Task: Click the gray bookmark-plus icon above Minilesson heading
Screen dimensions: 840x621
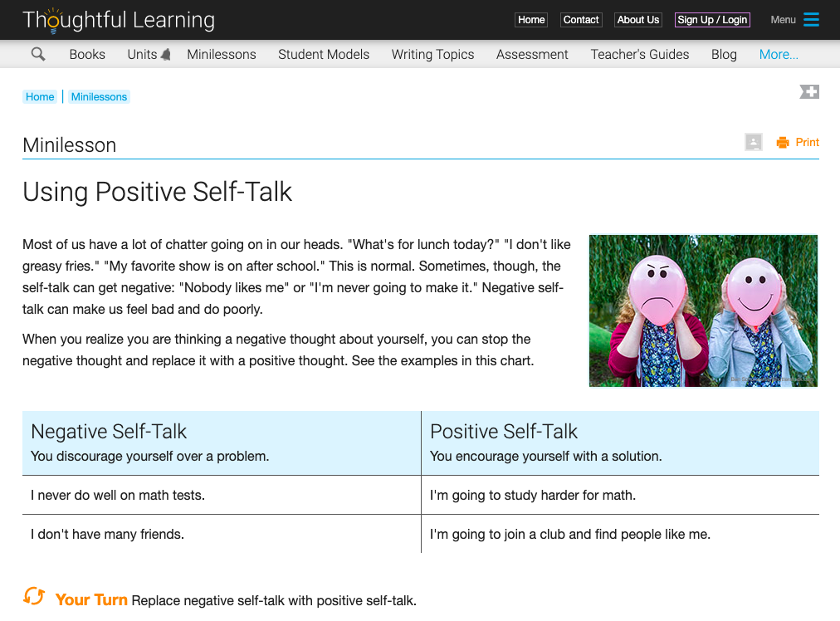Action: (x=809, y=91)
